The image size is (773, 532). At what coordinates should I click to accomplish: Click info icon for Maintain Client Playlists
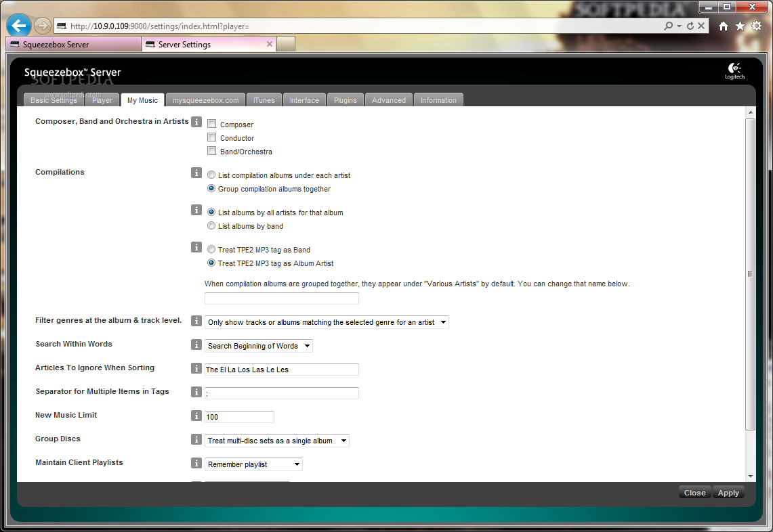pos(196,463)
